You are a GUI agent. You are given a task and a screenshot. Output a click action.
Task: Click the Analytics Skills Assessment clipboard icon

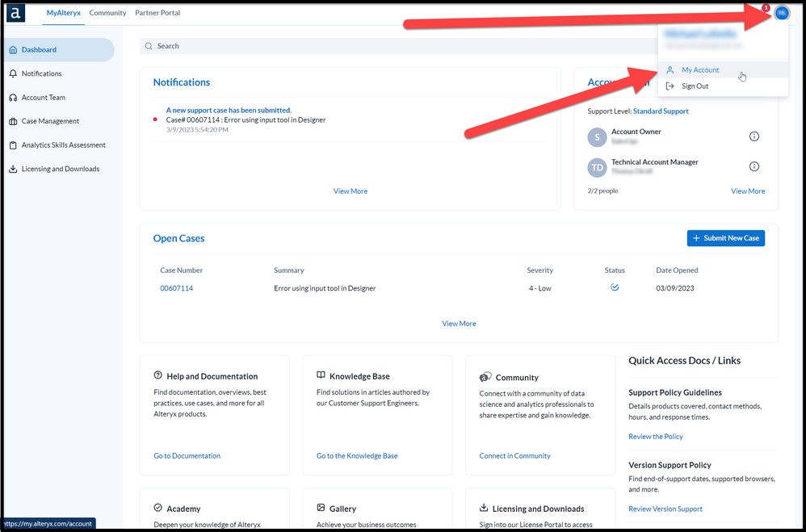point(14,145)
